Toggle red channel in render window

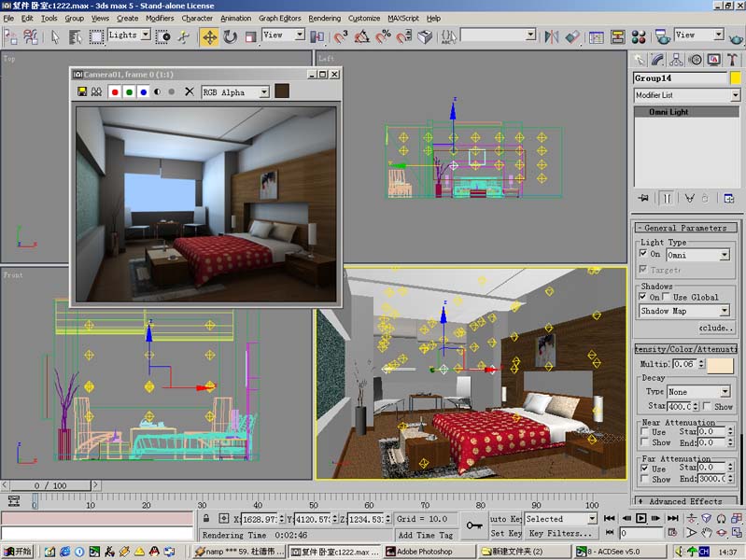(115, 91)
